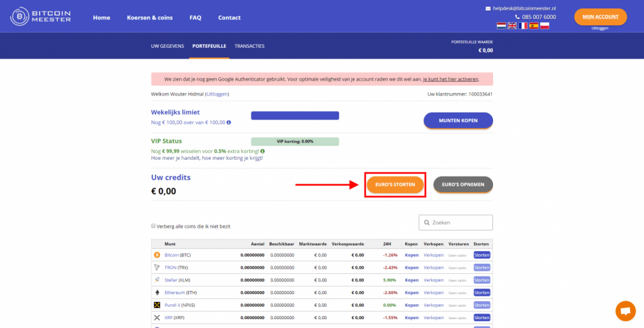Click the 5.90% value in Stellar row
This screenshot has width=644, height=328.
coord(390,280)
